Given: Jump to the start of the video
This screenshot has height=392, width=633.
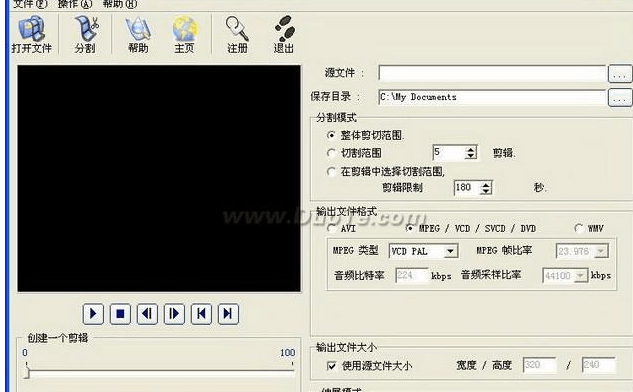Looking at the screenshot, I should pyautogui.click(x=201, y=314).
